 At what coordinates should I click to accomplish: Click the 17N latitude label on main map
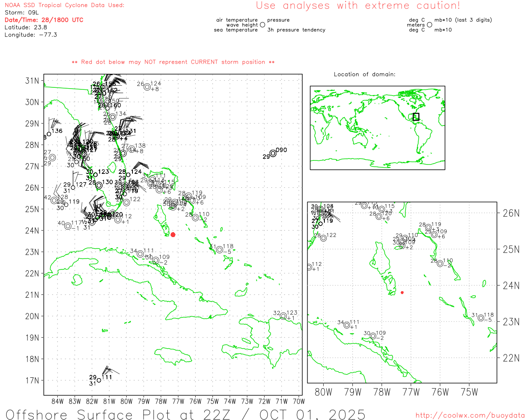32,380
